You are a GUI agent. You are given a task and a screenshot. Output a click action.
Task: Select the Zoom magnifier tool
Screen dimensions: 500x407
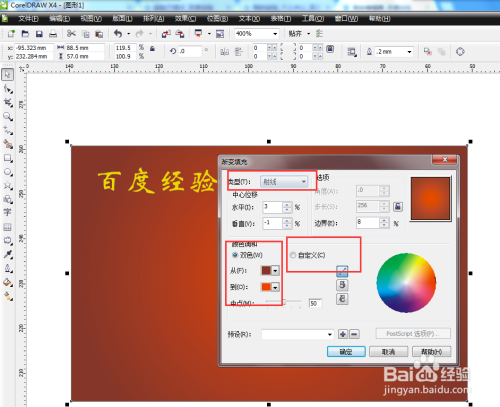8,116
